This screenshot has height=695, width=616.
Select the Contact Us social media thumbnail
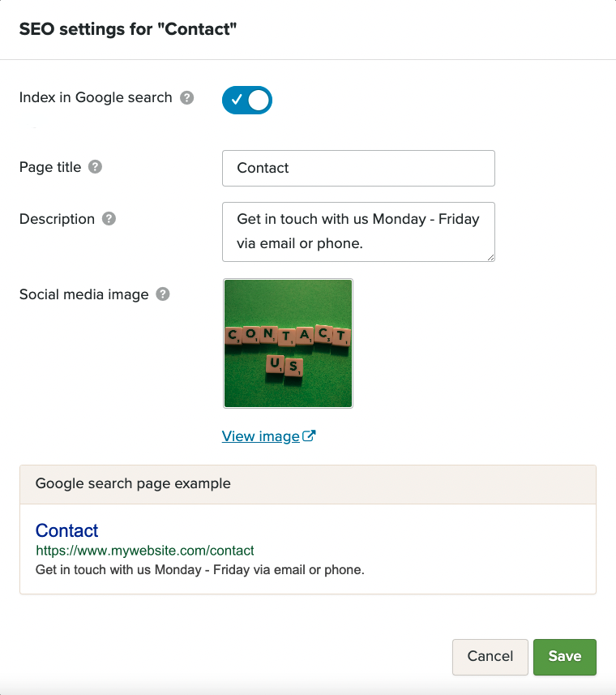288,343
